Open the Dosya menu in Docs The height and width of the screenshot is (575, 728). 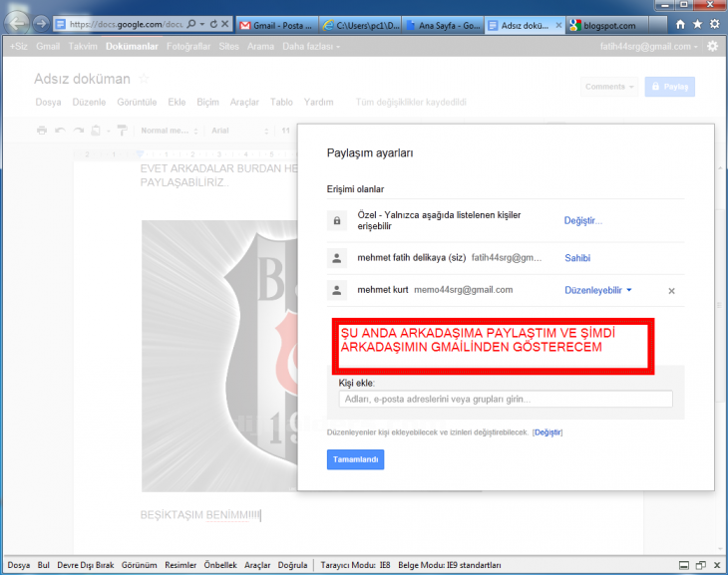pos(48,102)
